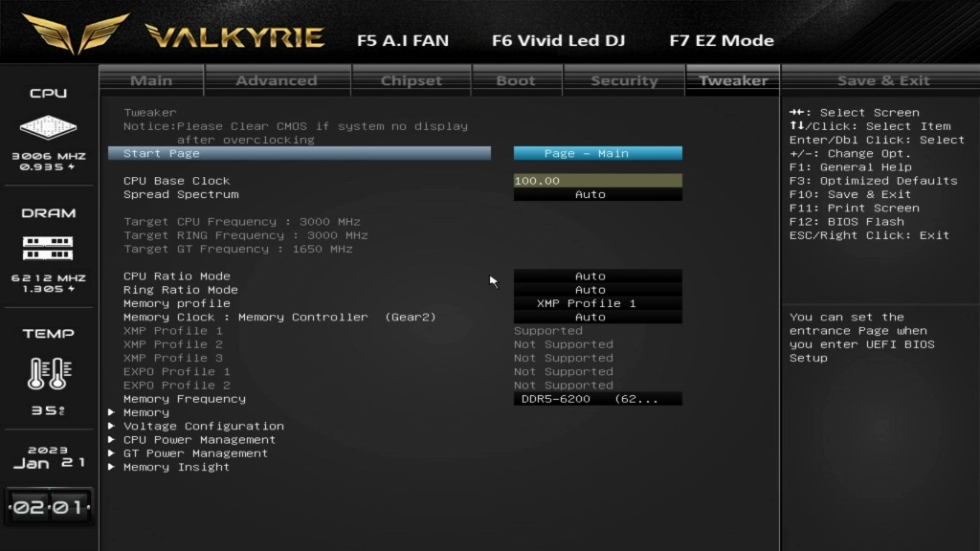Go to the Security tab

[624, 80]
